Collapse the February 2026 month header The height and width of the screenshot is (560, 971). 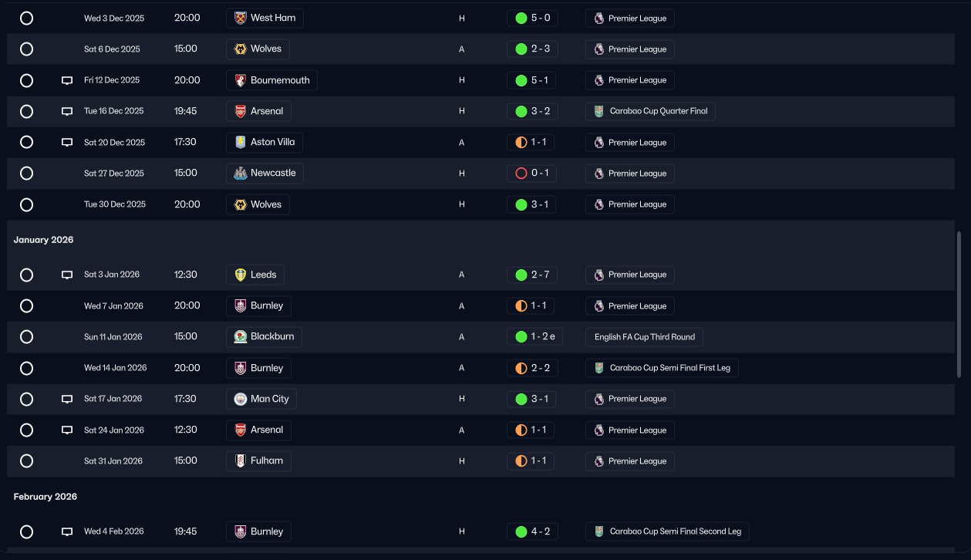[45, 497]
